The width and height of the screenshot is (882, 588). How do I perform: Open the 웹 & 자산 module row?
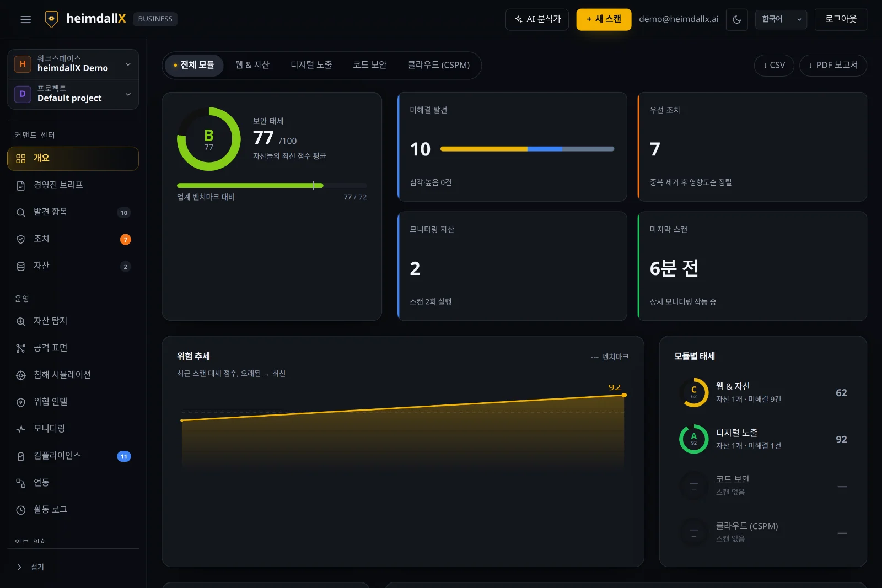[x=763, y=393]
